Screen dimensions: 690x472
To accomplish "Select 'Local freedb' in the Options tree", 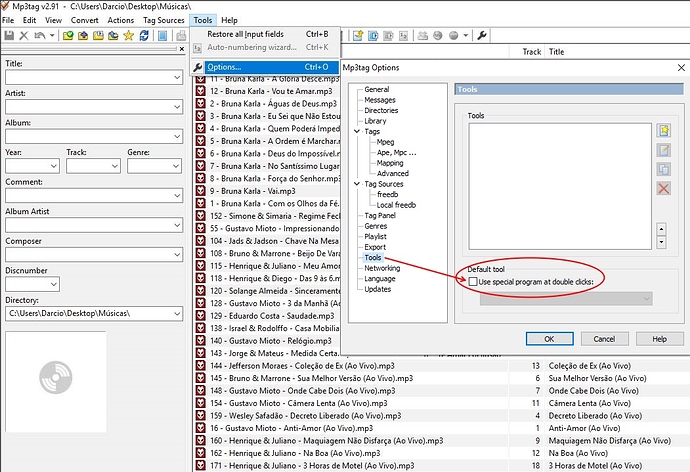I will pos(396,205).
